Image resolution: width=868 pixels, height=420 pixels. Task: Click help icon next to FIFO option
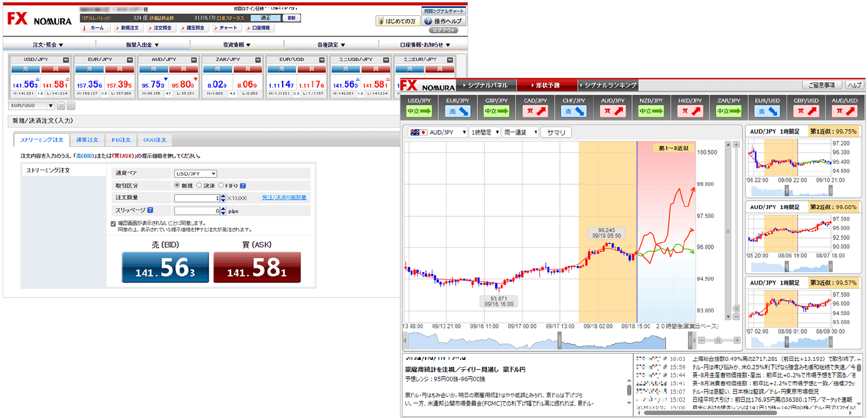coord(243,186)
